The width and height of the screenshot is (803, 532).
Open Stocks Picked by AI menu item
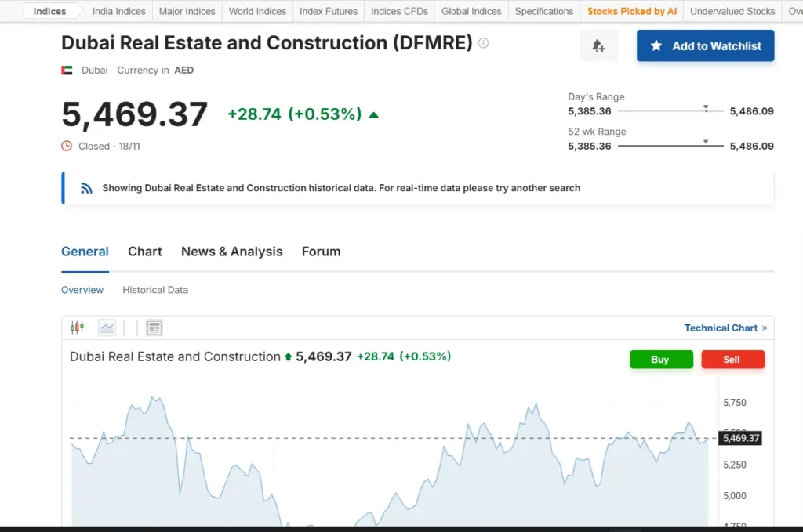pyautogui.click(x=632, y=11)
